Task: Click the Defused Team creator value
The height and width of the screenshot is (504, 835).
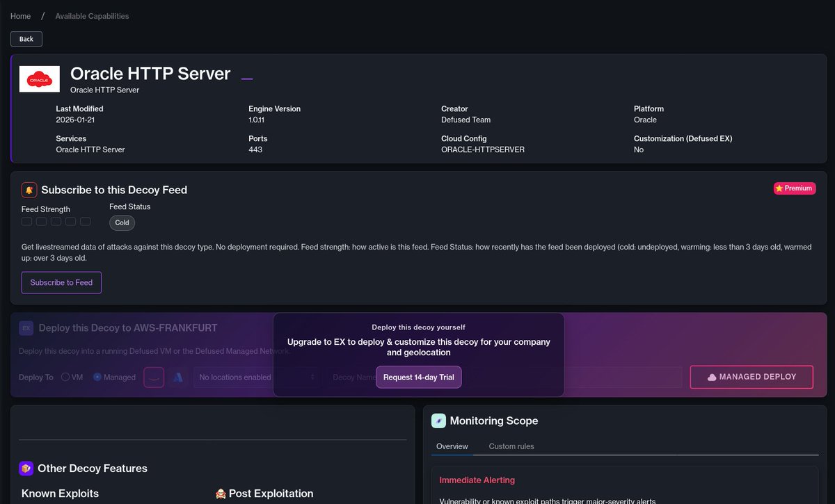Action: pyautogui.click(x=466, y=120)
